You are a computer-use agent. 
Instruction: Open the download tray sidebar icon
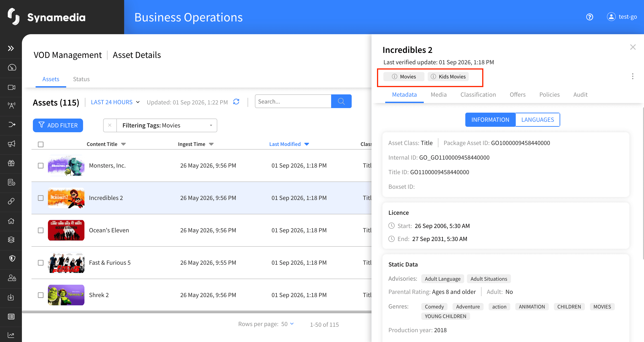[11, 297]
